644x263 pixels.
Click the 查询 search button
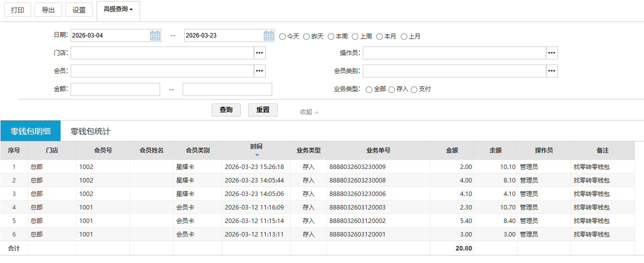226,110
